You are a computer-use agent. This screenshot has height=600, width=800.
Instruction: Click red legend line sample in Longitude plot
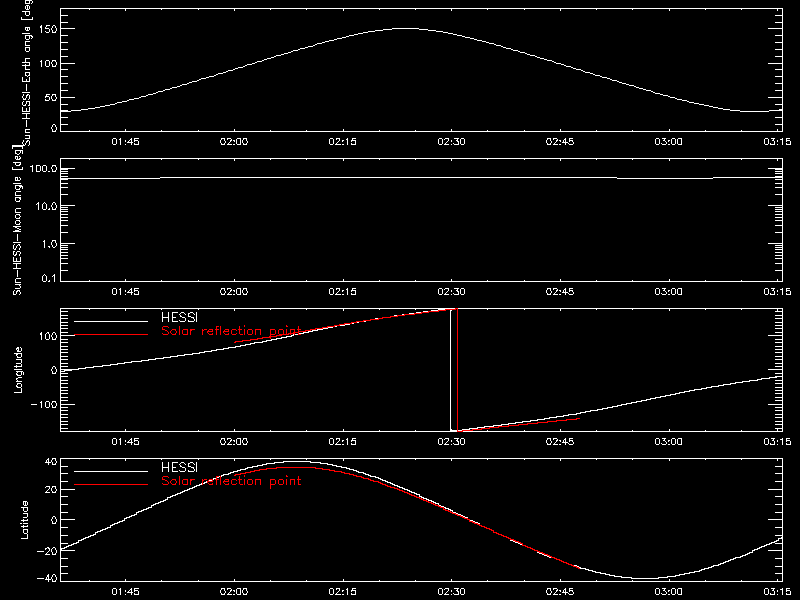coord(111,335)
